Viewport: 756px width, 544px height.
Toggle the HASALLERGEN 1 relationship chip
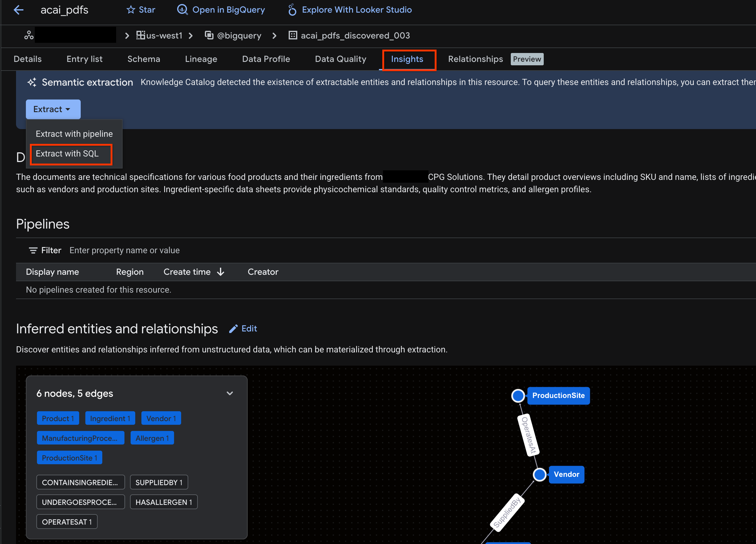tap(164, 502)
